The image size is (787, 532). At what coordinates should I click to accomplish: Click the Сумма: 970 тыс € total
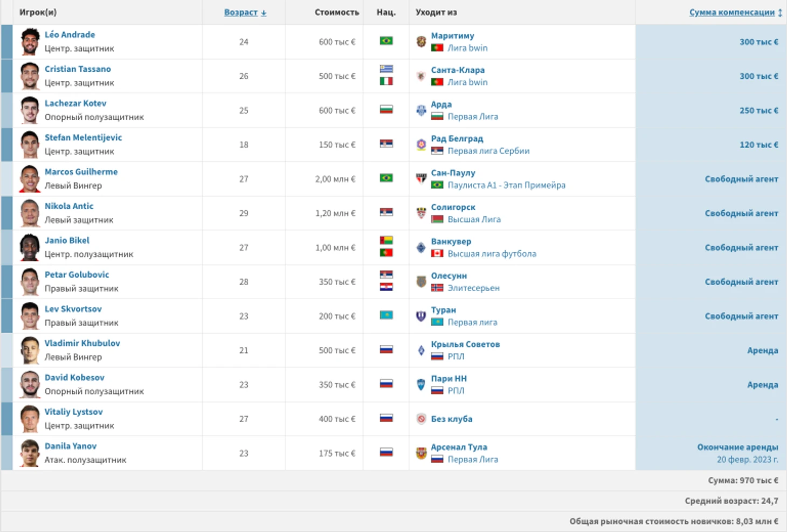743,480
